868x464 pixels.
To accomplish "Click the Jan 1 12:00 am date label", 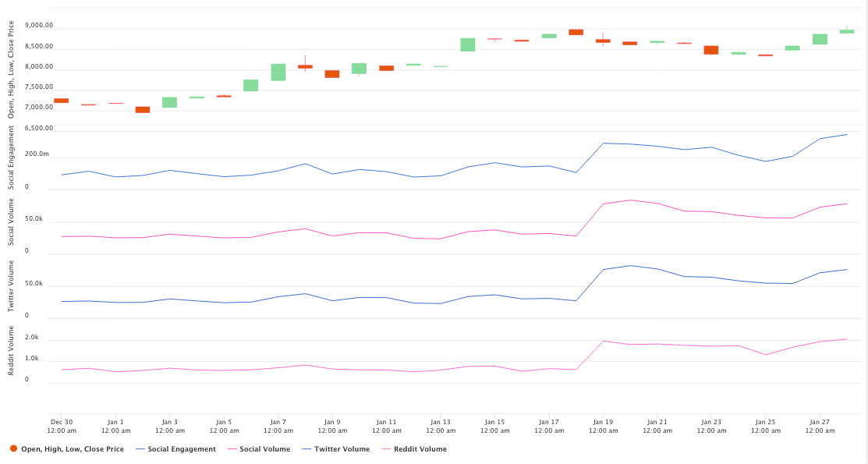I will point(115,427).
